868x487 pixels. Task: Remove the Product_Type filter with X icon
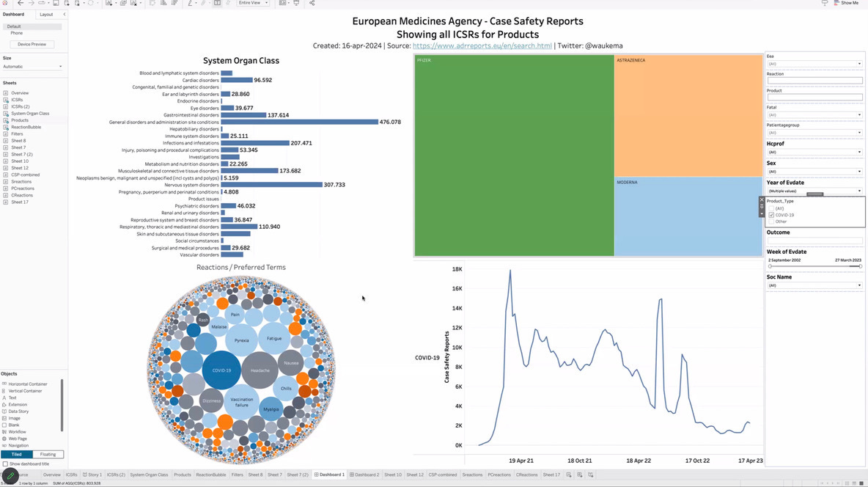pos(762,199)
